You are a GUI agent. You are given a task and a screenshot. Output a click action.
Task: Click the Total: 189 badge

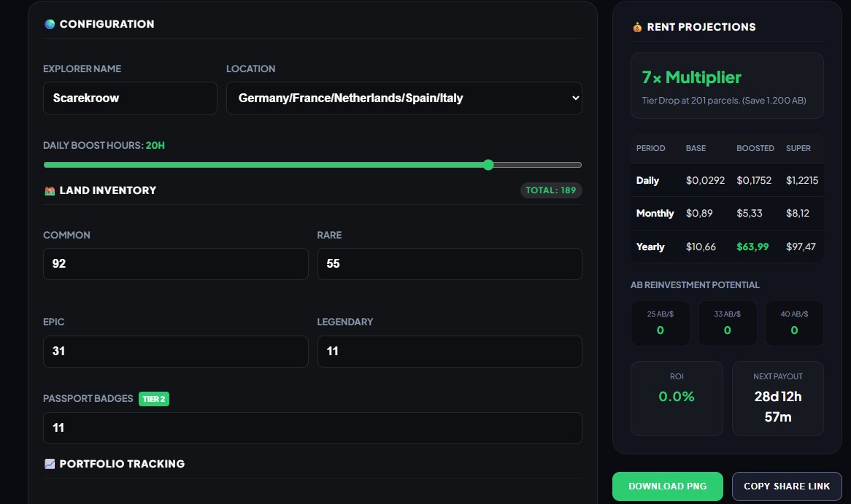click(x=550, y=190)
